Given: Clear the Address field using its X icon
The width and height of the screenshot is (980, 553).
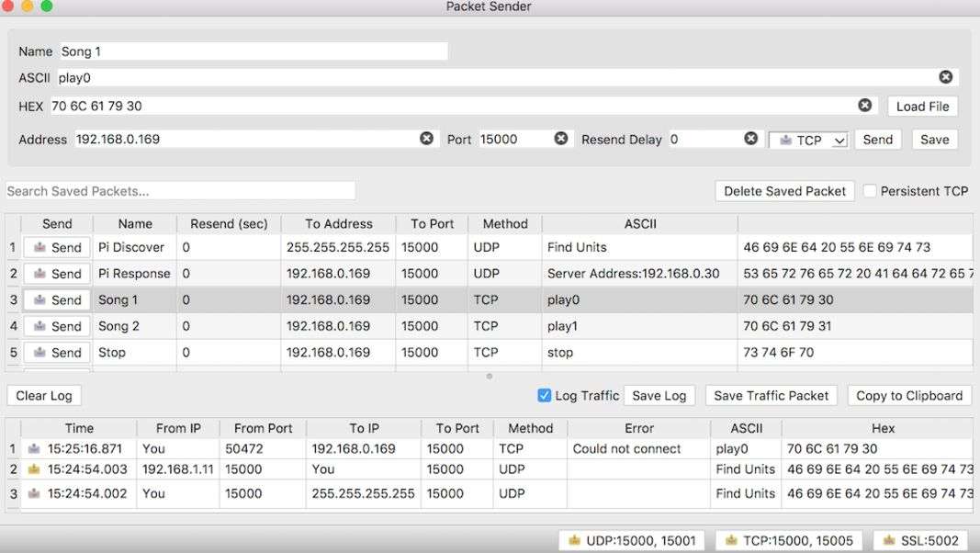Looking at the screenshot, I should coord(426,139).
